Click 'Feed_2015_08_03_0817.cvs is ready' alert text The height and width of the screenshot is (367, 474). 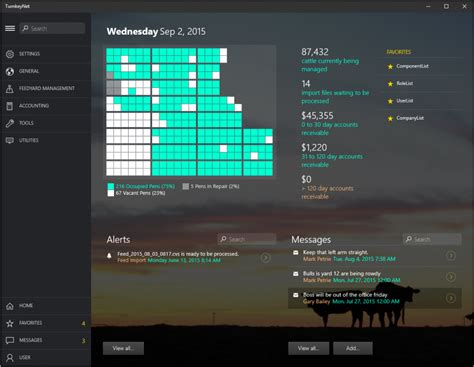tap(178, 254)
